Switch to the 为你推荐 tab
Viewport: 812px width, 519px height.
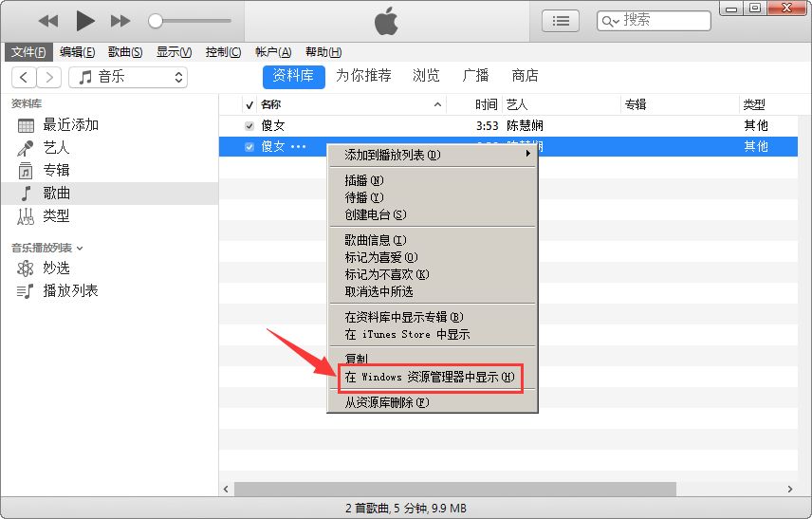[x=363, y=76]
